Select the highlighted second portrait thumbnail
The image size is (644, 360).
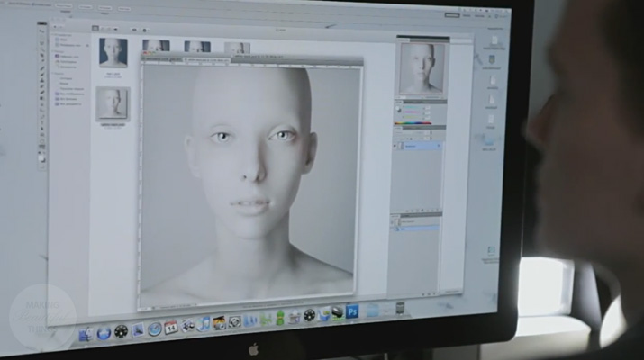(x=113, y=103)
